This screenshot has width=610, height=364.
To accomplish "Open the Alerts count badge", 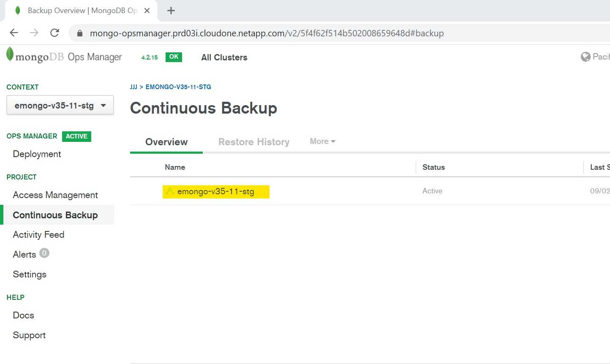I will click(44, 253).
